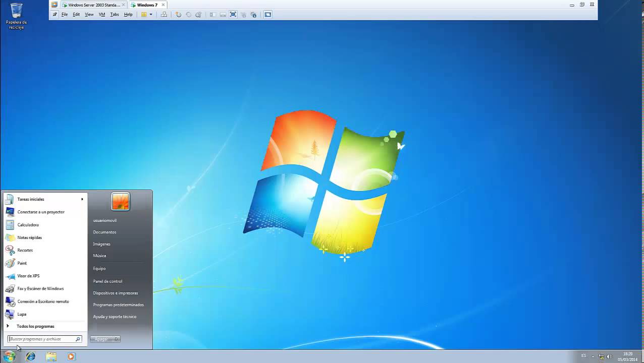Image resolution: width=644 pixels, height=363 pixels.
Task: Launch Windows Media Player from taskbar
Action: [71, 356]
